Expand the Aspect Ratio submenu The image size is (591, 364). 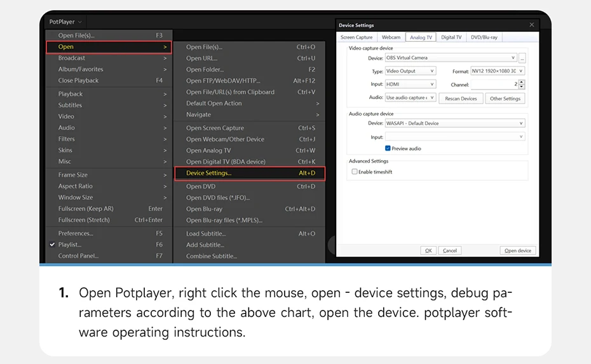click(109, 186)
